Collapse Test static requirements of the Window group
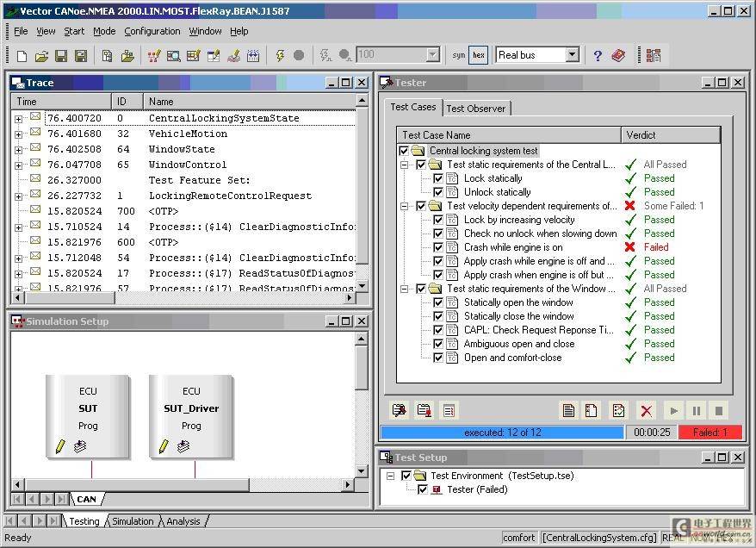 [x=404, y=289]
